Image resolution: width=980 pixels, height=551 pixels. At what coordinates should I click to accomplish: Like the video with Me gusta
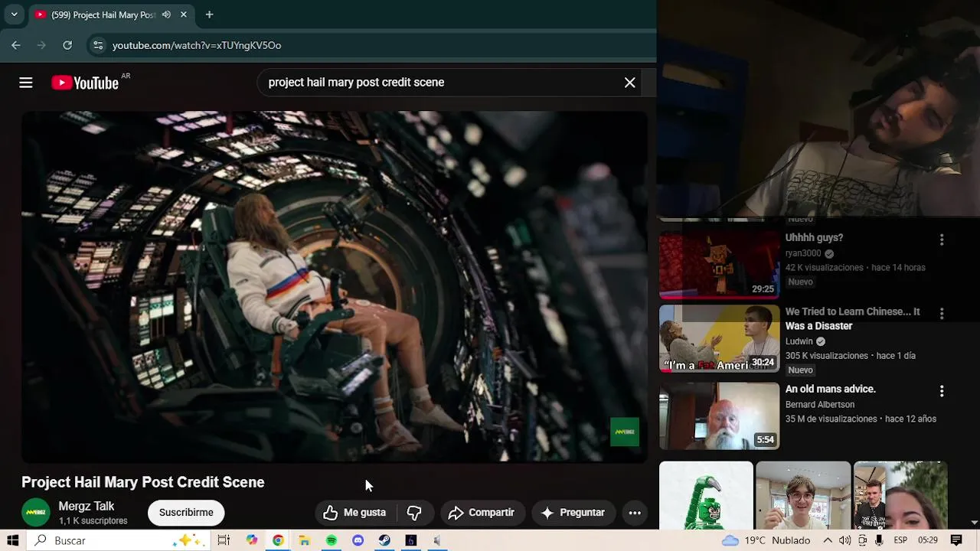[354, 513]
